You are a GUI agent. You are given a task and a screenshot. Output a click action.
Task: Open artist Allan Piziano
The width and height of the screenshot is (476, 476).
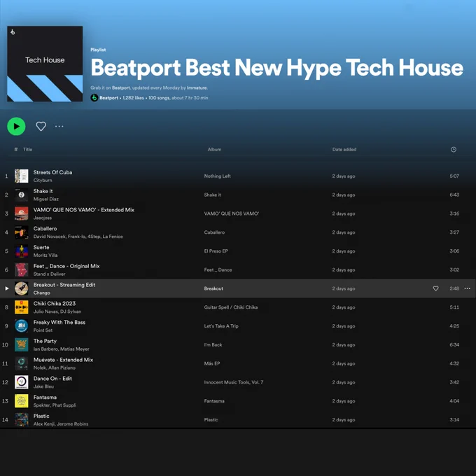pos(62,368)
